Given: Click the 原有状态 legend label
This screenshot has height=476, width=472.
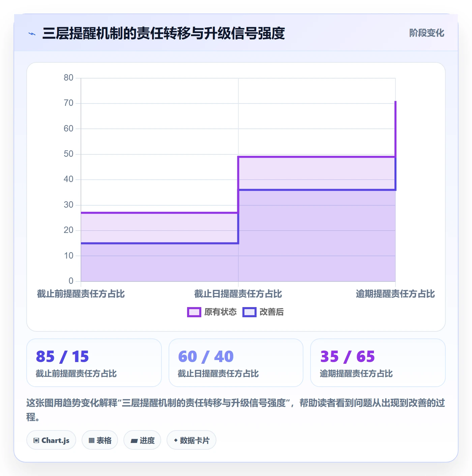Looking at the screenshot, I should (220, 312).
